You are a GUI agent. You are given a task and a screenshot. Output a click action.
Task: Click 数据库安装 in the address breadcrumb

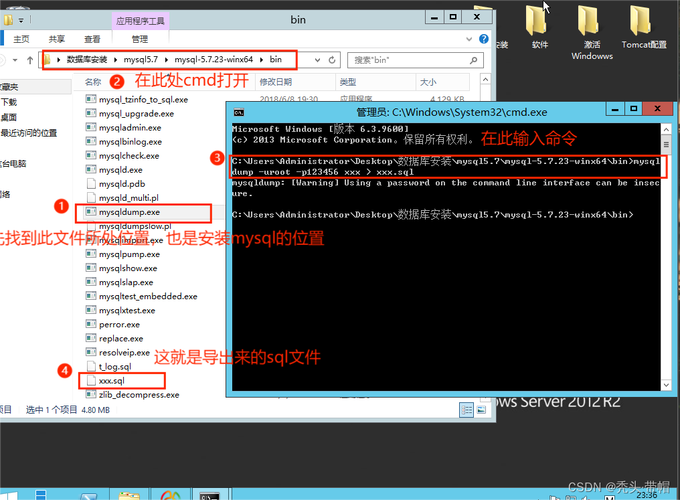tap(87, 59)
